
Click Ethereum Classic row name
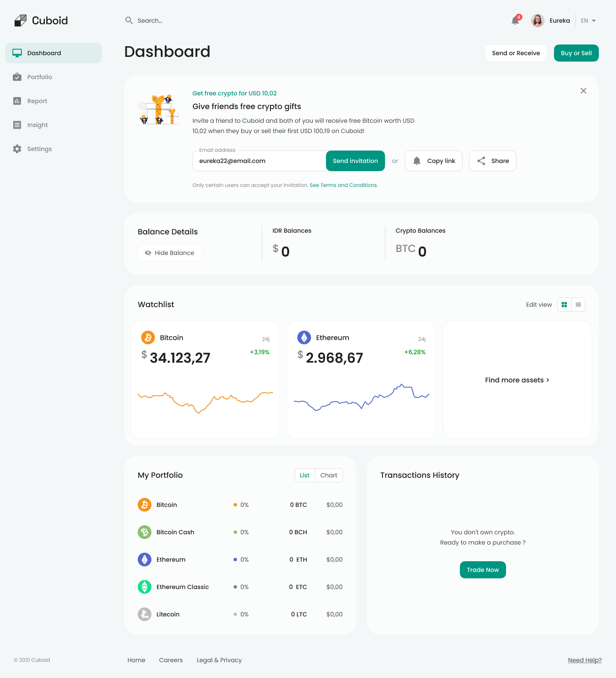click(x=183, y=587)
